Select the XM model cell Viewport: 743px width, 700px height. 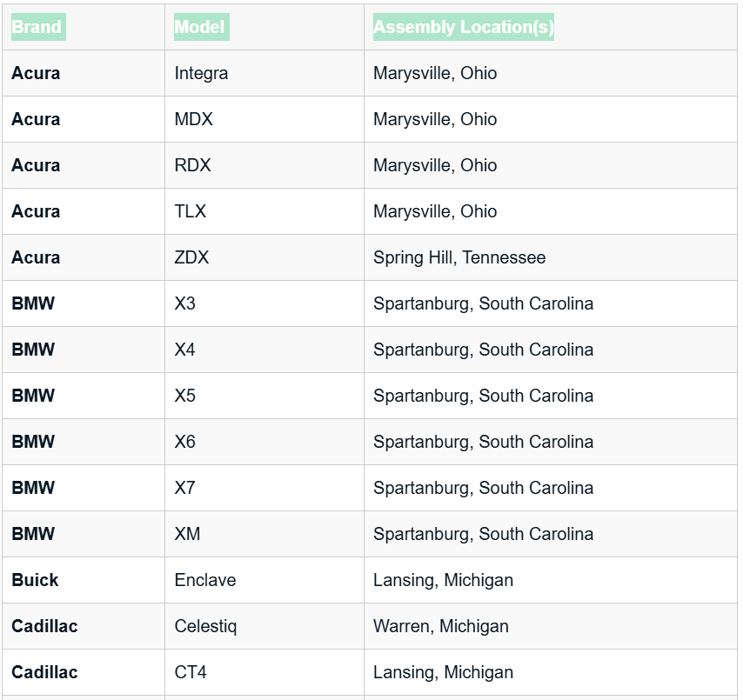[187, 534]
